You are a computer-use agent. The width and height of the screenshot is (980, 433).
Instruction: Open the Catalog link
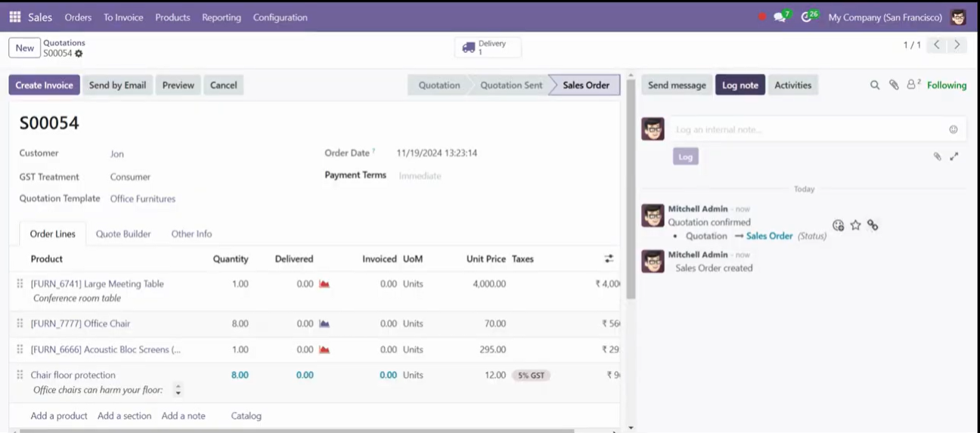click(247, 416)
